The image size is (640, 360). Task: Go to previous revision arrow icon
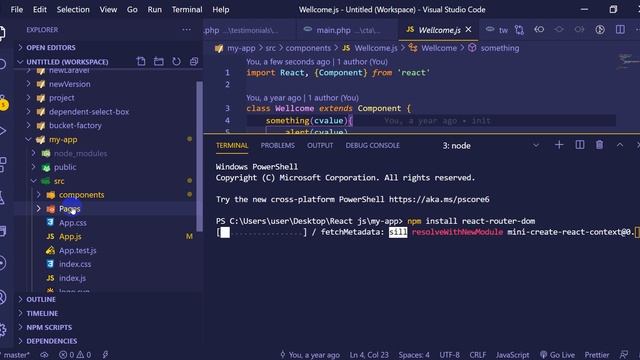[x=539, y=30]
